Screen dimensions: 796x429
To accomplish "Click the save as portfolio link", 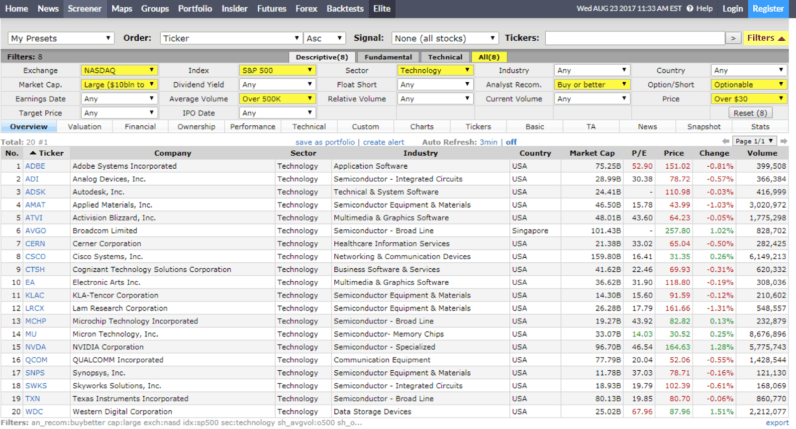I will point(325,142).
